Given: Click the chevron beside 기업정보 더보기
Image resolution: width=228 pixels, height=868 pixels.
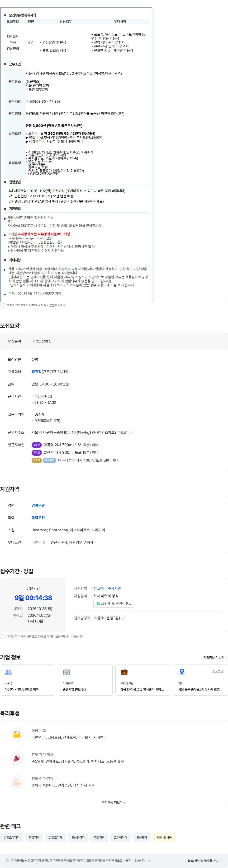Looking at the screenshot, I should (226, 657).
